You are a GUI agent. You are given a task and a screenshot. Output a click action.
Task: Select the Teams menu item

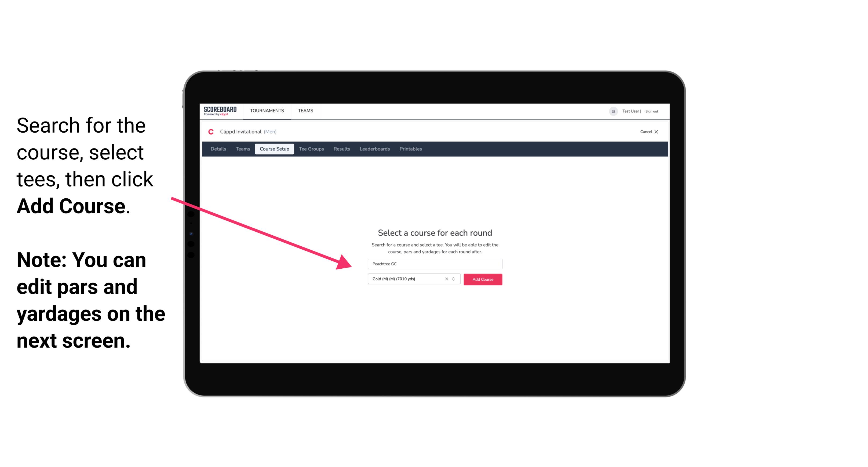click(x=305, y=110)
